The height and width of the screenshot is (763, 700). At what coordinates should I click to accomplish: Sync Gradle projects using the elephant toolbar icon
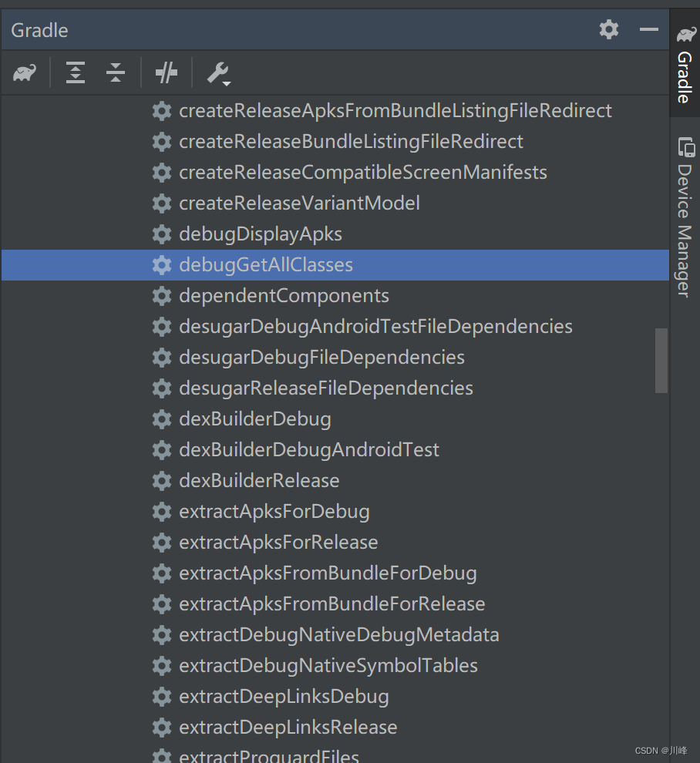(x=24, y=72)
